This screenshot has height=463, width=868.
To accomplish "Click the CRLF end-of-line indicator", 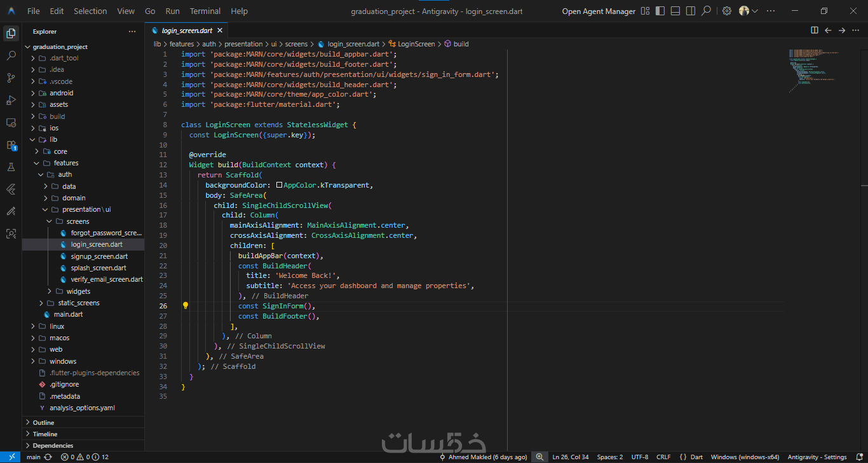I will (663, 457).
